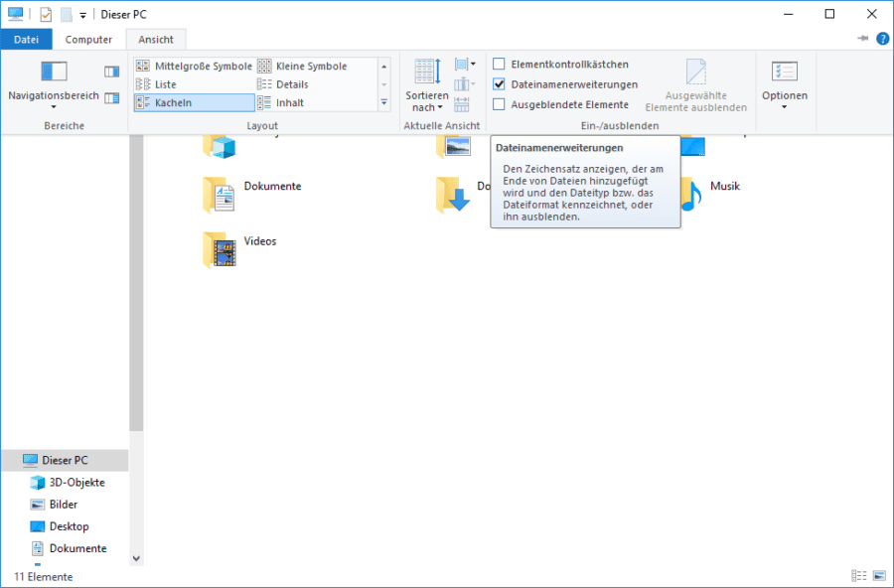Open Dokumente in the navigation pane

pyautogui.click(x=69, y=548)
